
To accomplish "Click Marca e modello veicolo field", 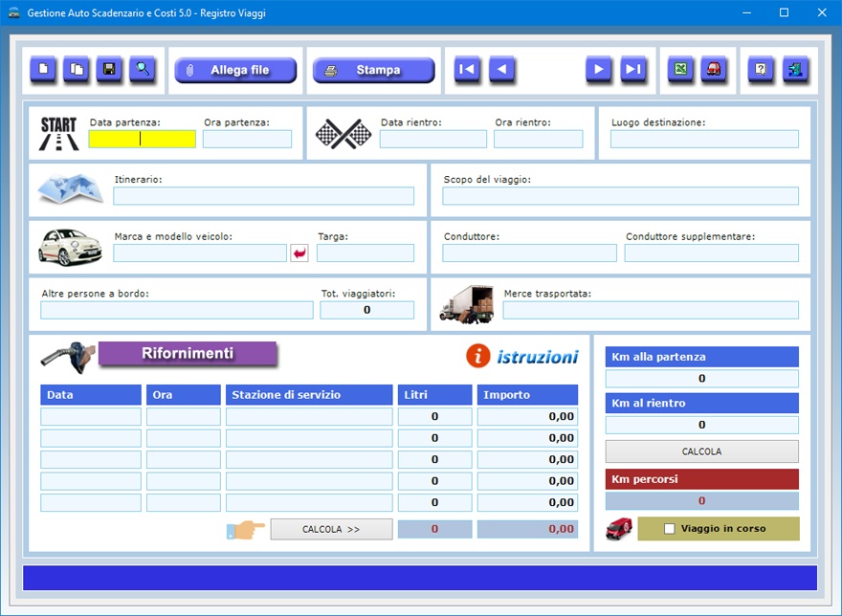I will (200, 253).
